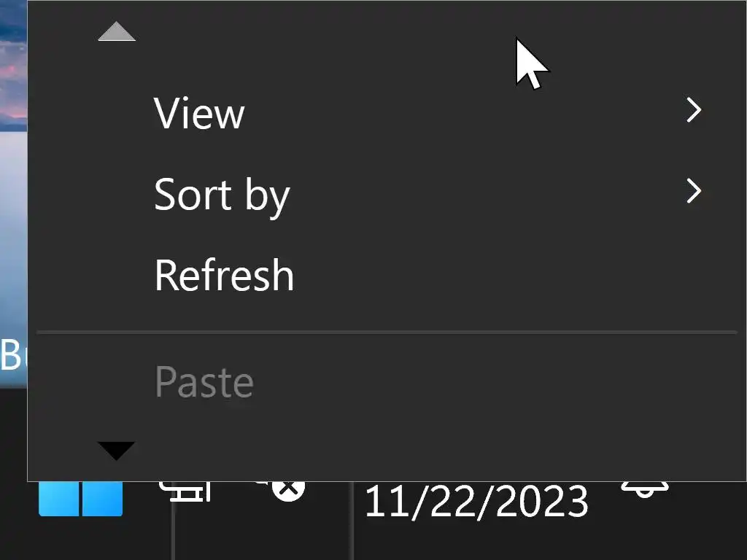
Task: Click the greyed-out Paste option
Action: click(204, 381)
